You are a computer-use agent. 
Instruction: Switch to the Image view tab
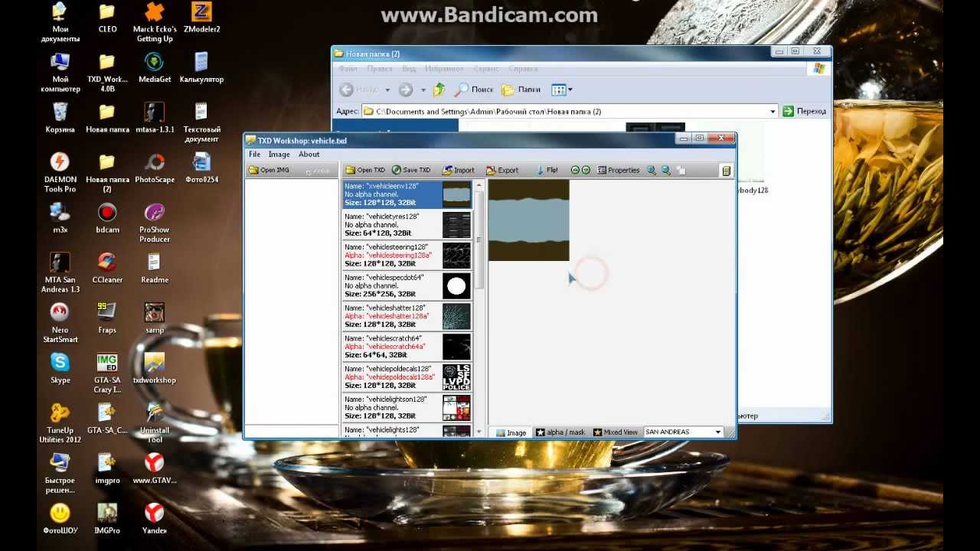pyautogui.click(x=511, y=432)
